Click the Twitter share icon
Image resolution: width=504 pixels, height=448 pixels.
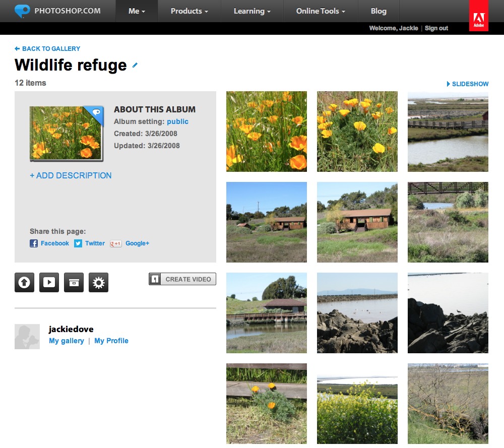tap(78, 243)
